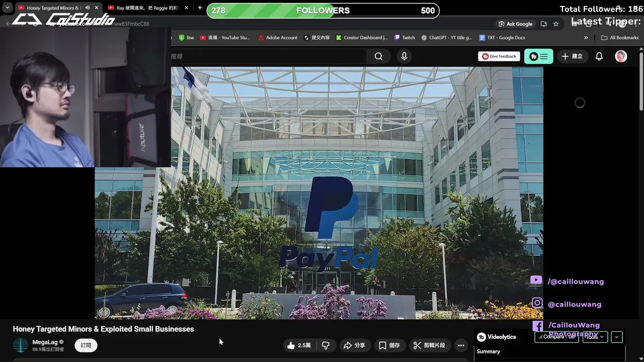Select the Summary tab in Videolytics

tap(488, 351)
